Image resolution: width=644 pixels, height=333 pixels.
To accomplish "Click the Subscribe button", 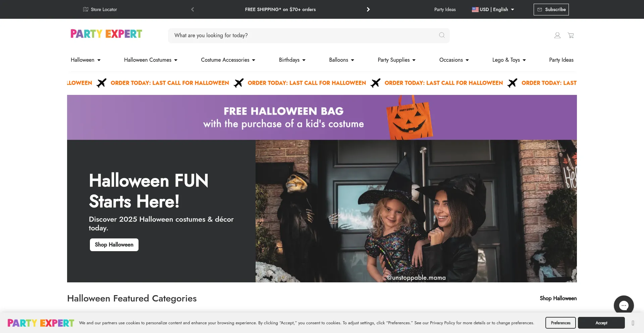I will pos(551,9).
